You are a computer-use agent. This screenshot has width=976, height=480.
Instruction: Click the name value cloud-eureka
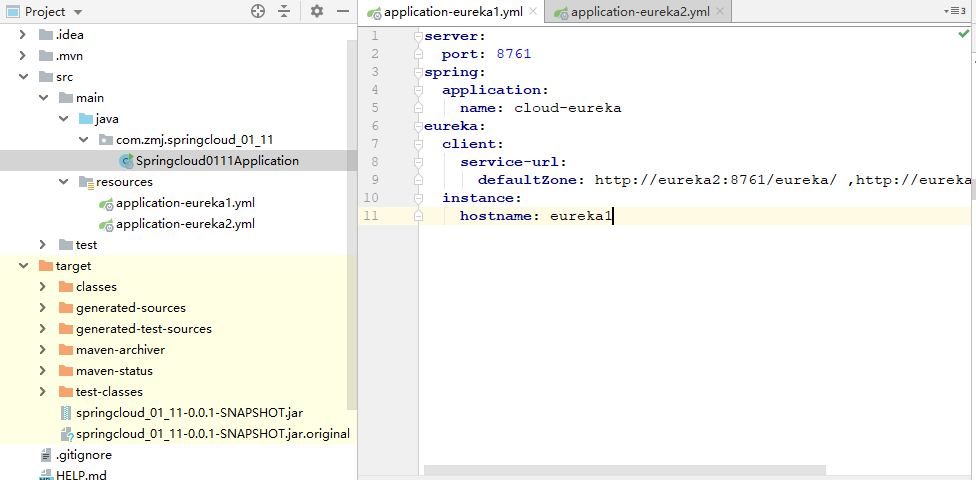pos(567,108)
